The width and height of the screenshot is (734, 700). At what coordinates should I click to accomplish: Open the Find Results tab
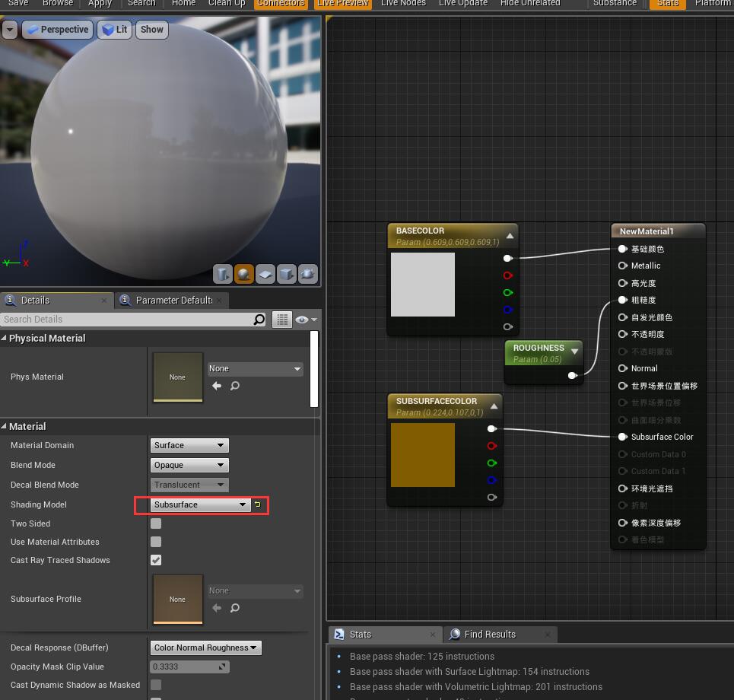pos(491,634)
